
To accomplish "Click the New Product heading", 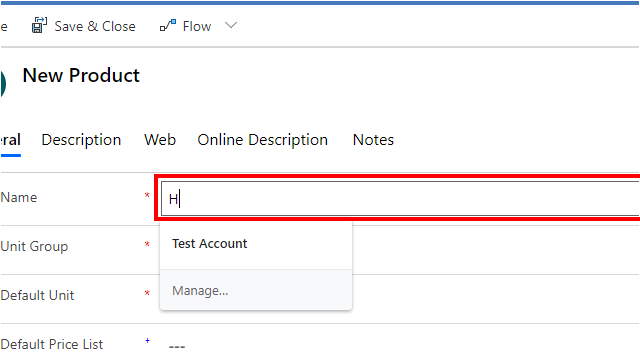I will click(81, 76).
